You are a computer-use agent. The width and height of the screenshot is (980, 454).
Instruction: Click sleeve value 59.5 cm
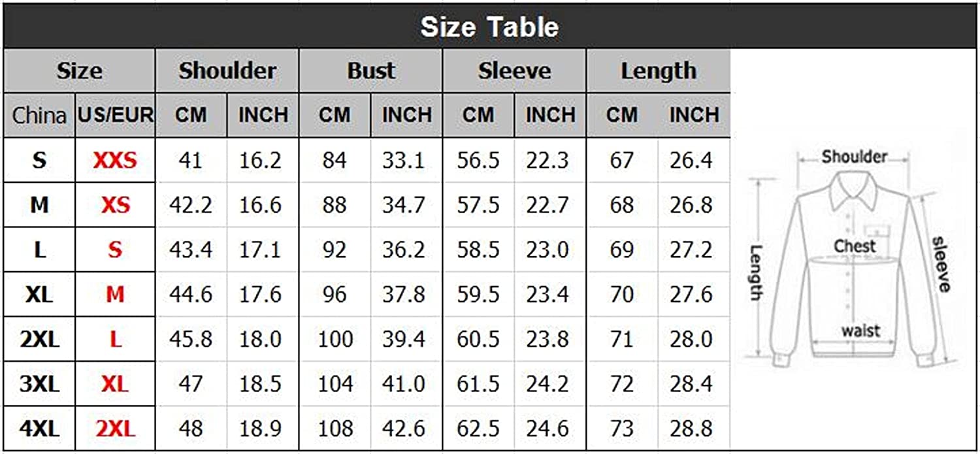(x=478, y=295)
